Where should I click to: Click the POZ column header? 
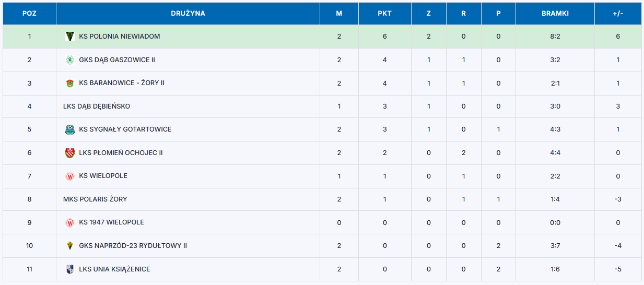29,14
